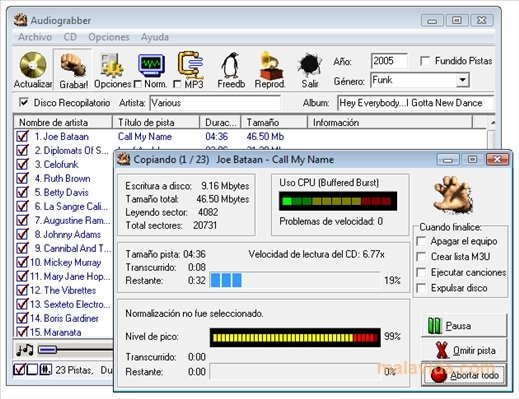Screen dimensions: 519x399
Task: Minimize the Copiando dialog
Action: click(x=448, y=159)
